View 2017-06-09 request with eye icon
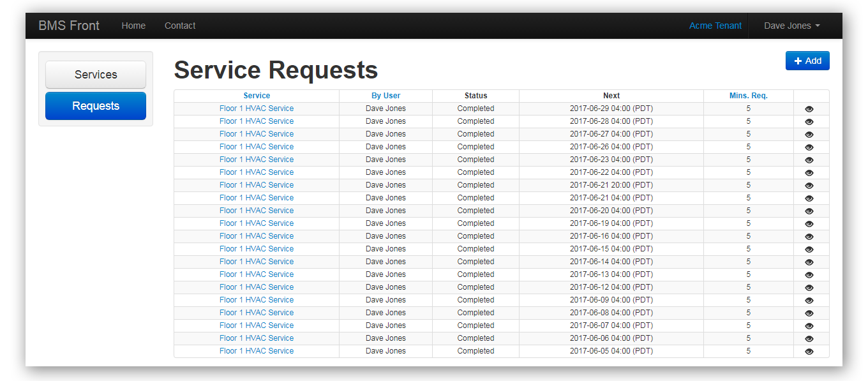Screen dimensions: 868x381 coord(809,301)
